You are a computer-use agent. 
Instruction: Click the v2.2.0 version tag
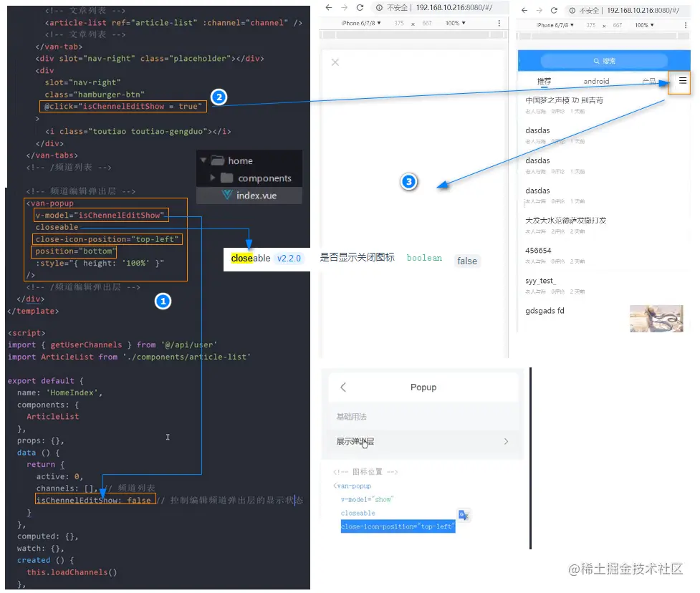pyautogui.click(x=289, y=259)
